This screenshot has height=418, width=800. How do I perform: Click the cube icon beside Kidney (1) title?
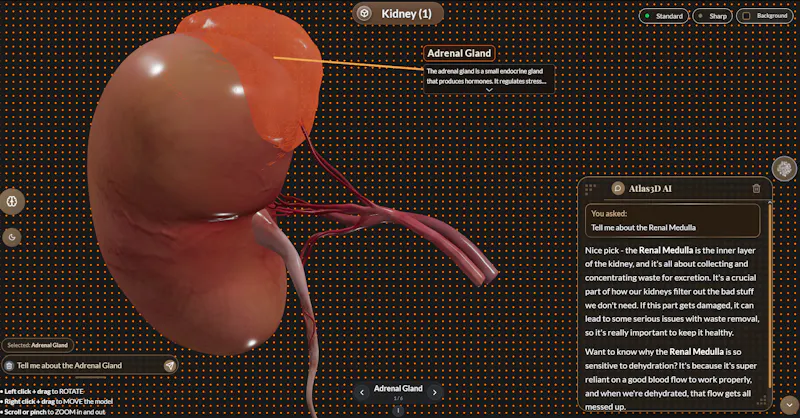(364, 13)
